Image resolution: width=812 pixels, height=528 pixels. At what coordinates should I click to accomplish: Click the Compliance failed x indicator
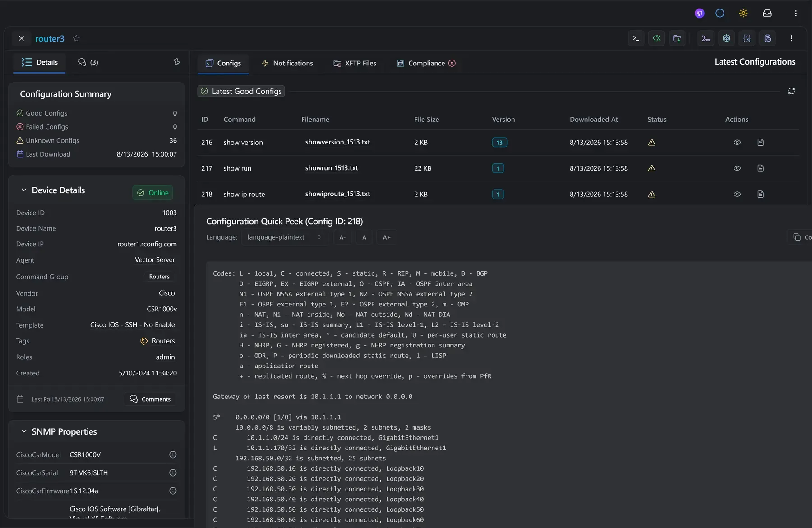pyautogui.click(x=452, y=63)
